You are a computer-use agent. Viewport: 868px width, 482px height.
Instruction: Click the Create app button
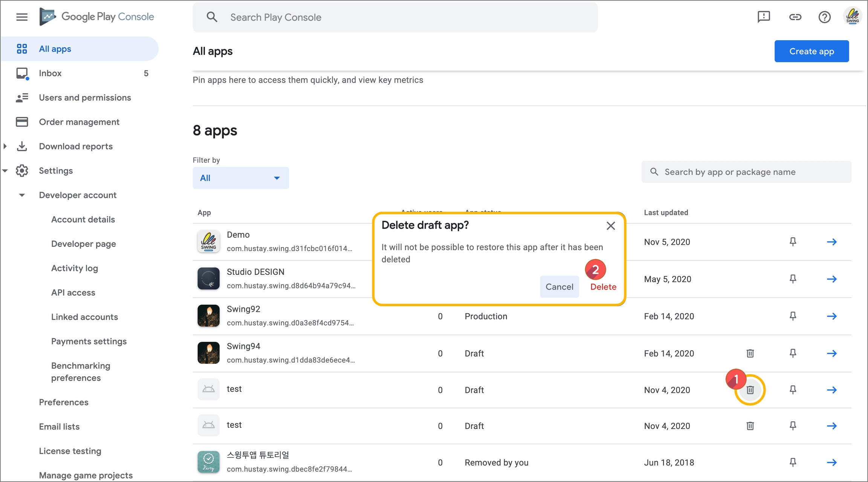tap(811, 51)
